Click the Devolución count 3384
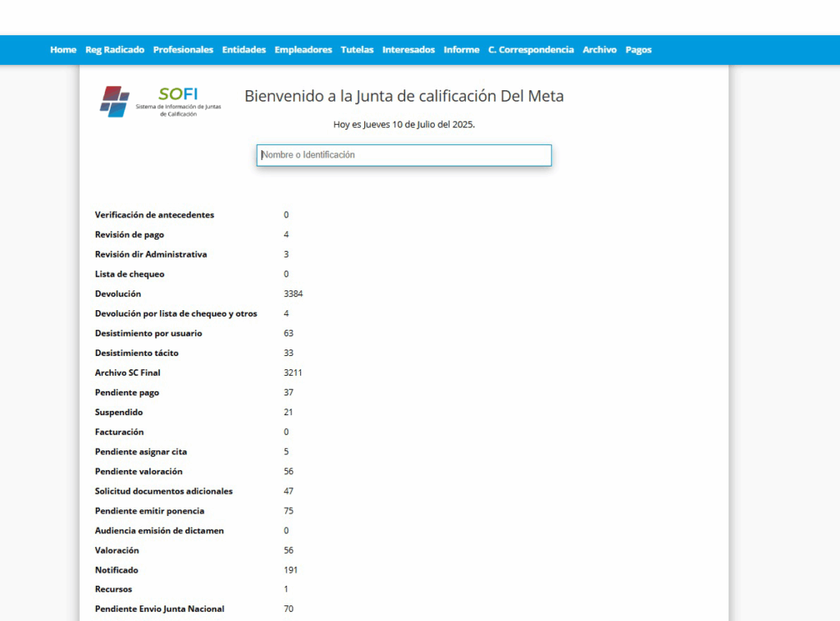Screen dimensions: 840x621 point(293,295)
